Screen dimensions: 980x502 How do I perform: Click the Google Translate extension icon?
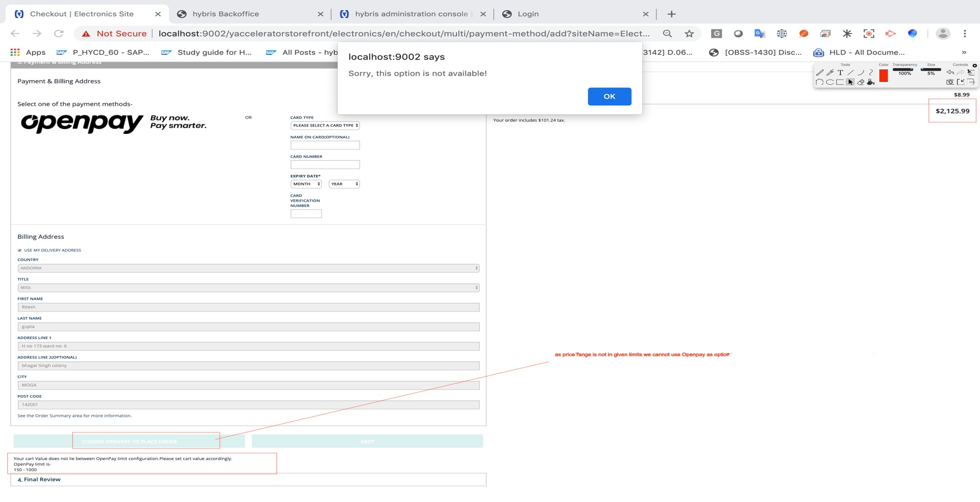pos(759,34)
